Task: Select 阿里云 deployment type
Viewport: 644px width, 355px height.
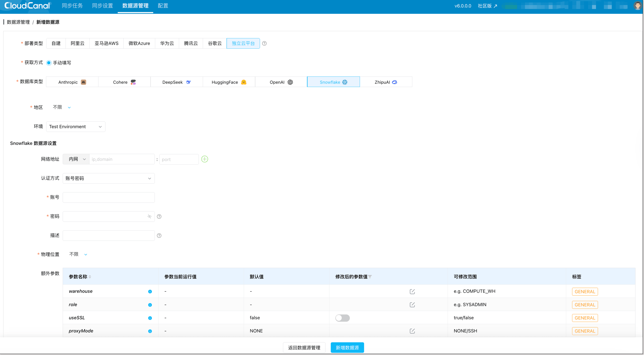Action: [77, 43]
